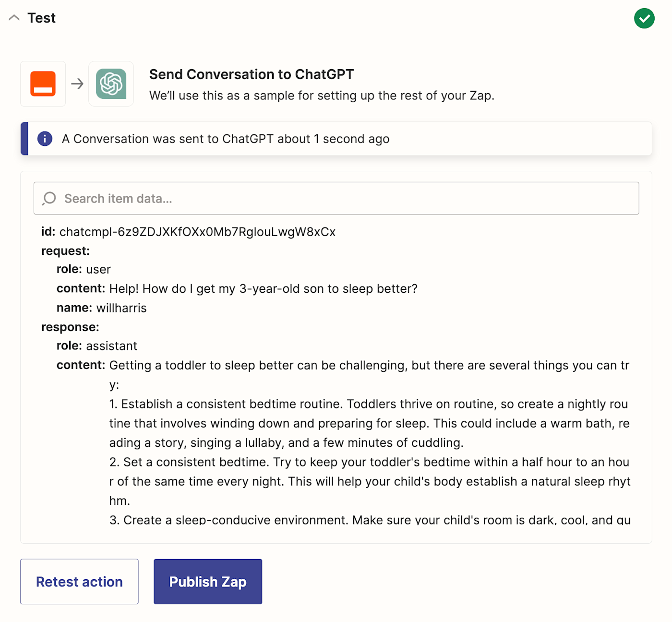Select the request content question text
672x622 pixels.
point(263,288)
